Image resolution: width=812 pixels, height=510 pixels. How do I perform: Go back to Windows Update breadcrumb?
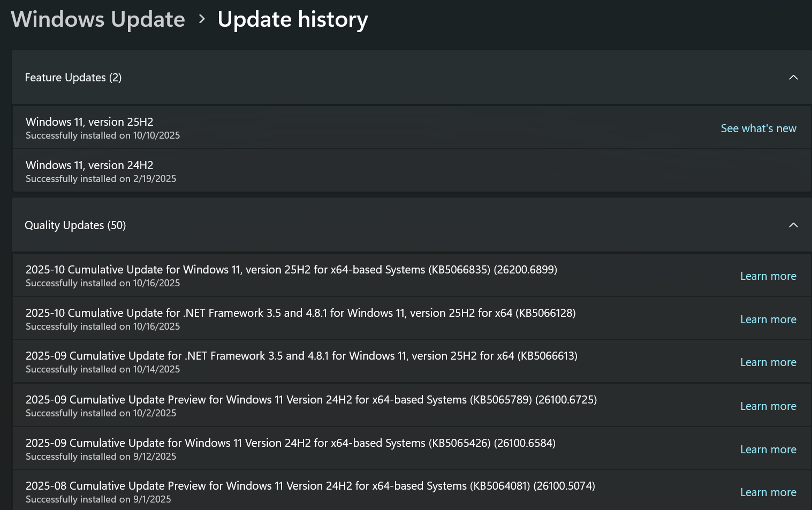coord(98,20)
